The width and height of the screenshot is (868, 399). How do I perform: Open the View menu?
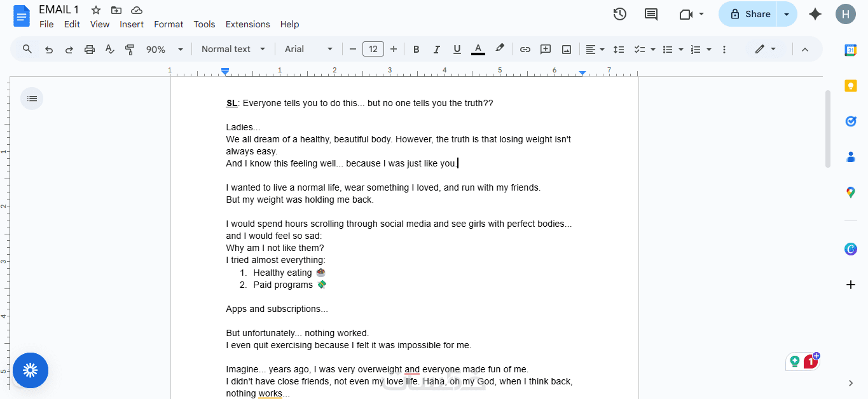click(x=100, y=24)
